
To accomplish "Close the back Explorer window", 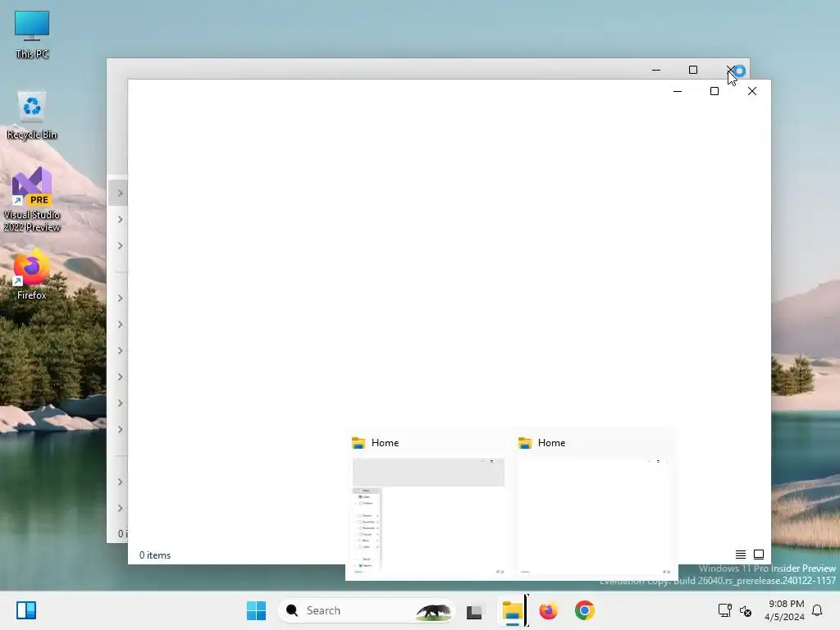I will pyautogui.click(x=730, y=70).
